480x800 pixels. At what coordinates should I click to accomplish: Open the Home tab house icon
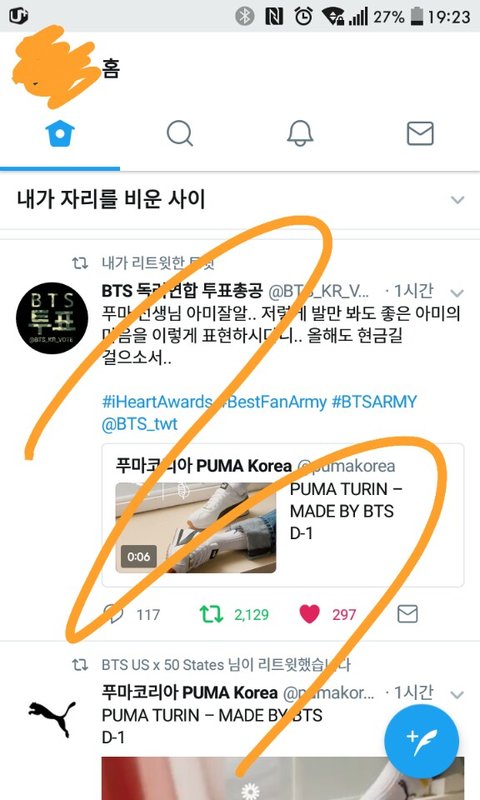(60, 134)
